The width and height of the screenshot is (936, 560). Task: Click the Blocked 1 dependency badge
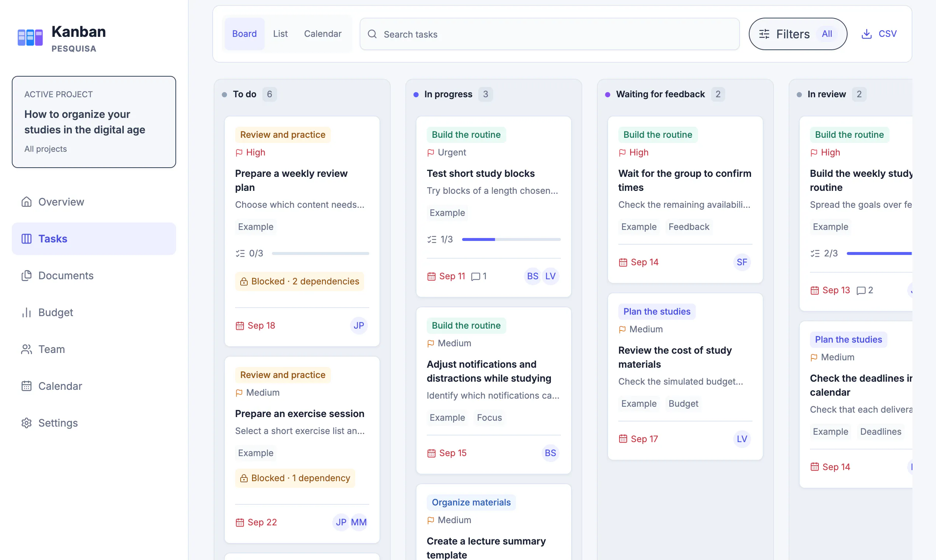[x=295, y=478]
